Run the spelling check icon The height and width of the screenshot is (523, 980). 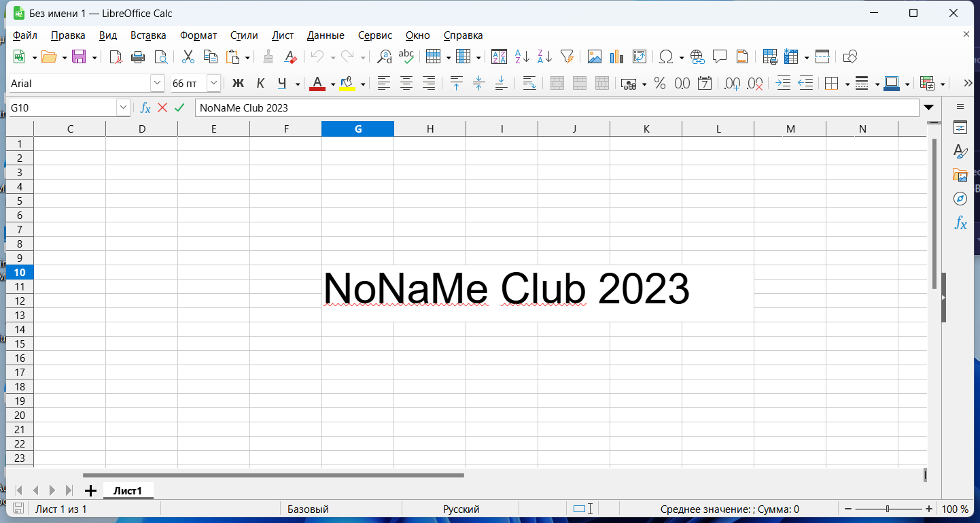tap(406, 57)
